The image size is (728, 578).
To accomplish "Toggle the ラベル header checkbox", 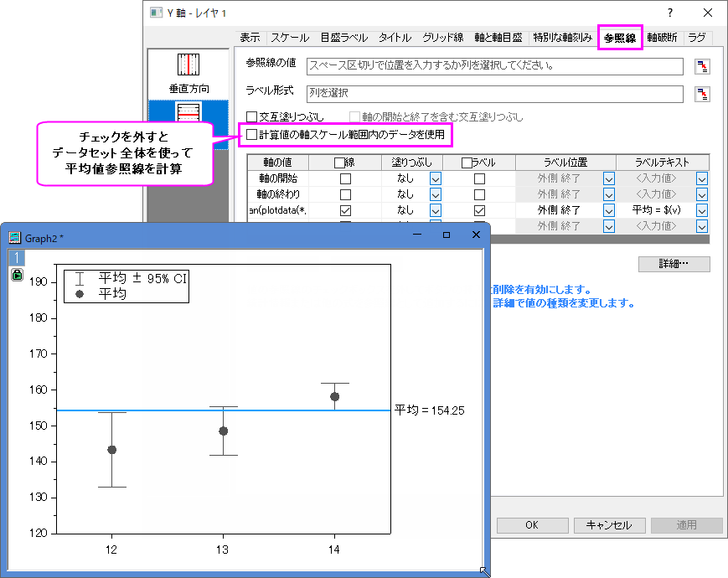I will [467, 163].
